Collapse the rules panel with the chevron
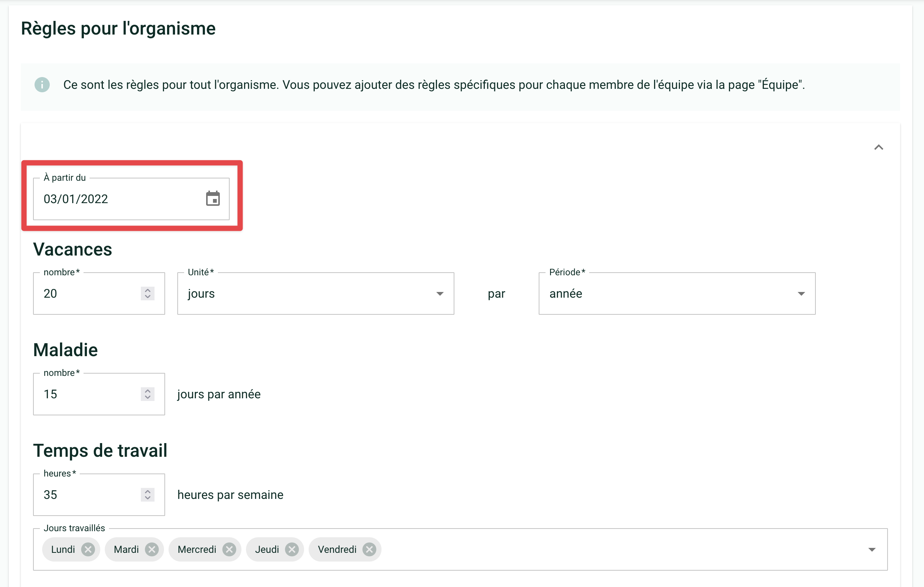This screenshot has height=587, width=924. [x=879, y=147]
